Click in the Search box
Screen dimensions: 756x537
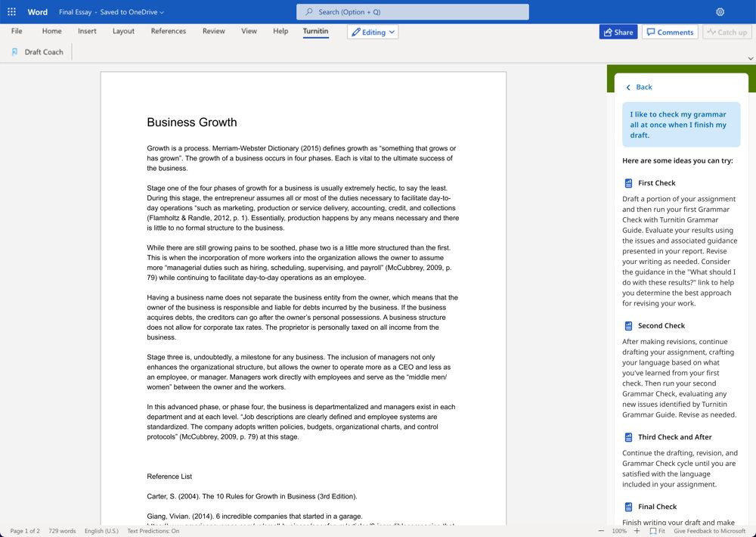pyautogui.click(x=413, y=11)
